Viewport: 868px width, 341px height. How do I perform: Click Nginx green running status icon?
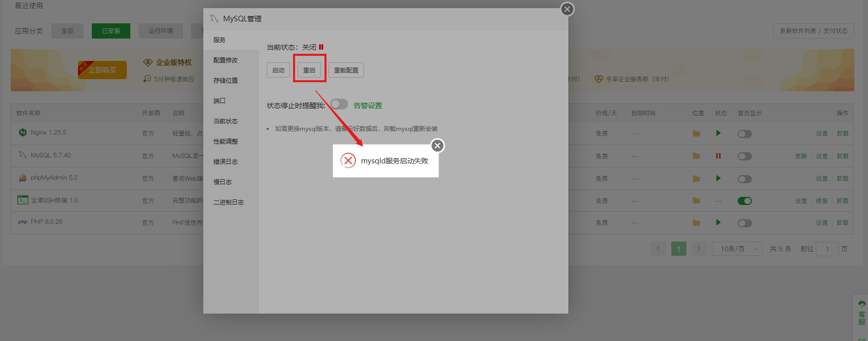pos(718,133)
